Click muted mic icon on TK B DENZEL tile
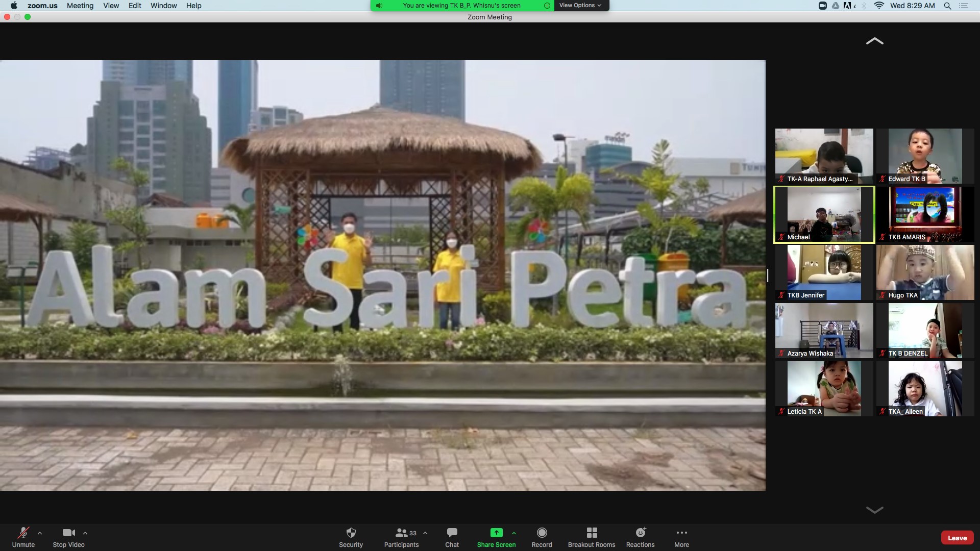This screenshot has height=551, width=980. [883, 354]
